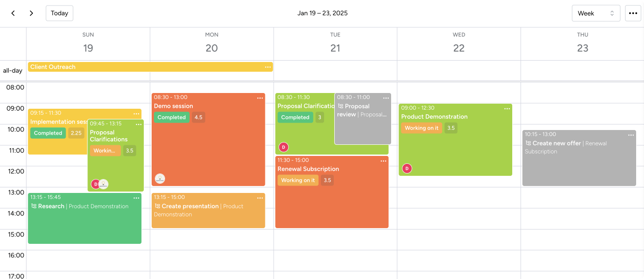
Task: Open three-dot menu on Demo session event
Action: (260, 98)
